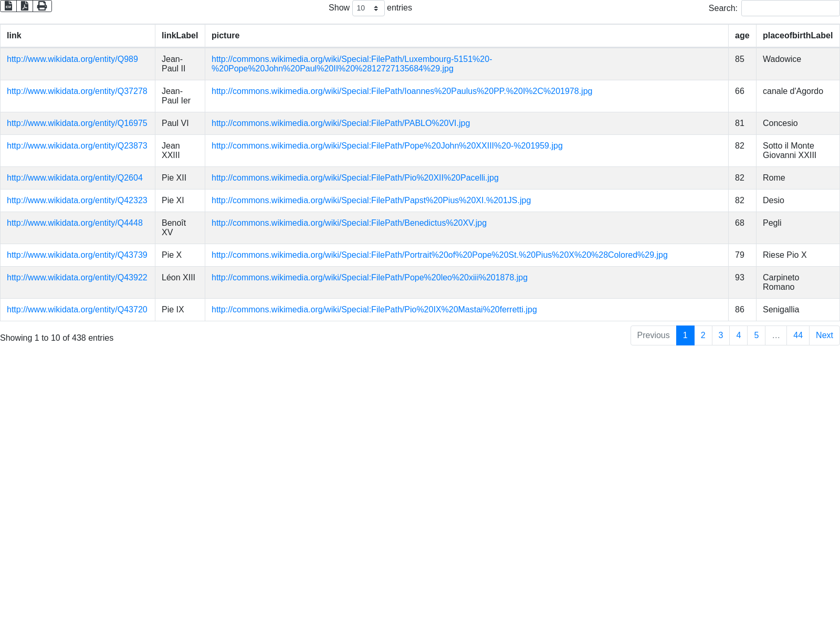This screenshot has height=630, width=840.
Task: Open Benedictus XV.jpg picture link
Action: coord(349,223)
